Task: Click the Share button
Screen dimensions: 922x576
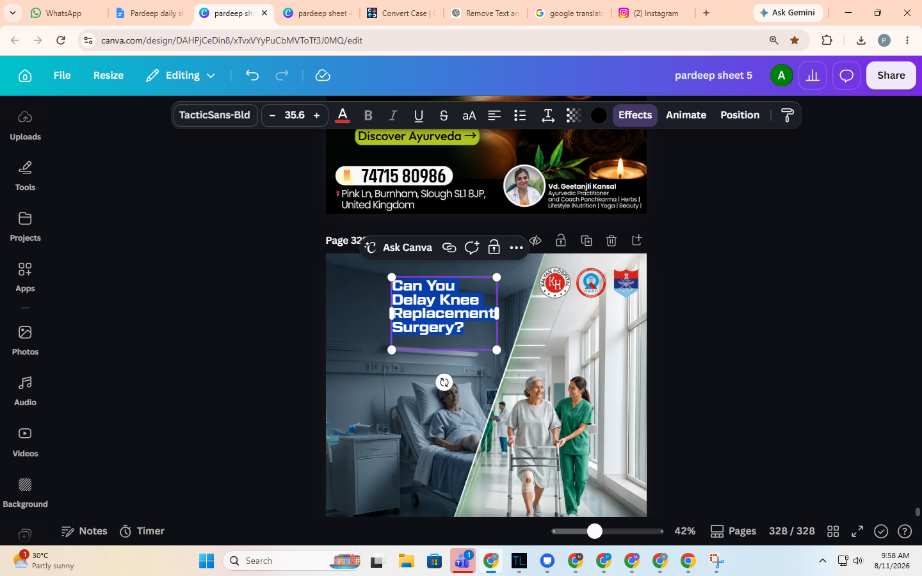Action: pyautogui.click(x=890, y=75)
